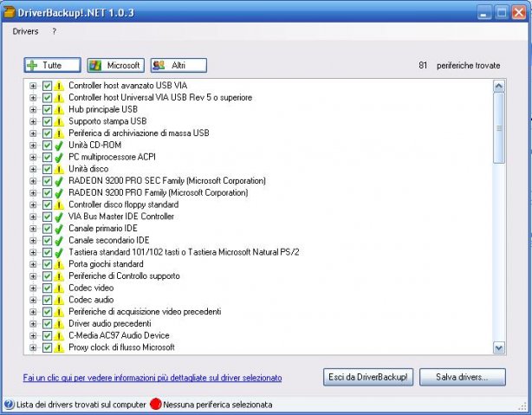532x415 pixels.
Task: Click the driver list vertical scrollbar thumb
Action: point(499,128)
